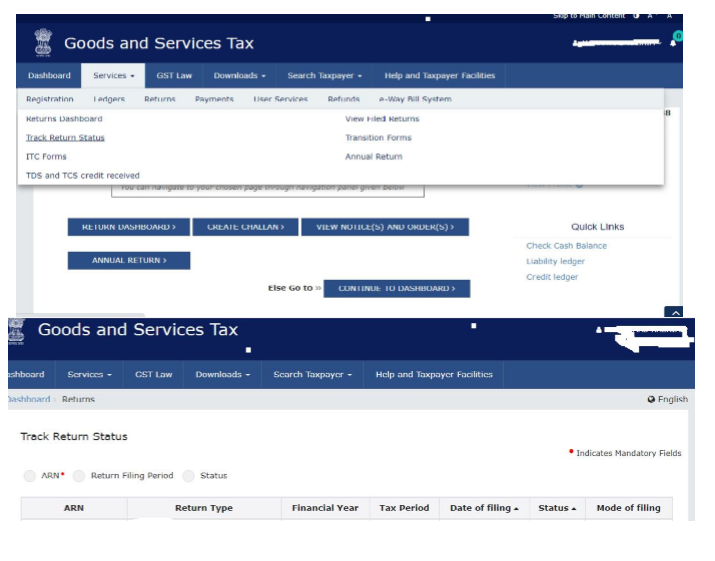Click Dashboard breadcrumb link

tap(29, 400)
